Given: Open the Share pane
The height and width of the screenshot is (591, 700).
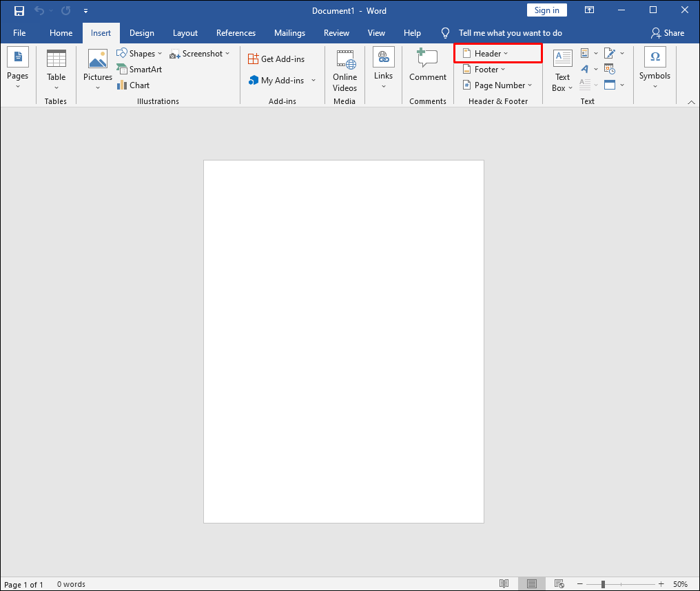Looking at the screenshot, I should click(668, 32).
